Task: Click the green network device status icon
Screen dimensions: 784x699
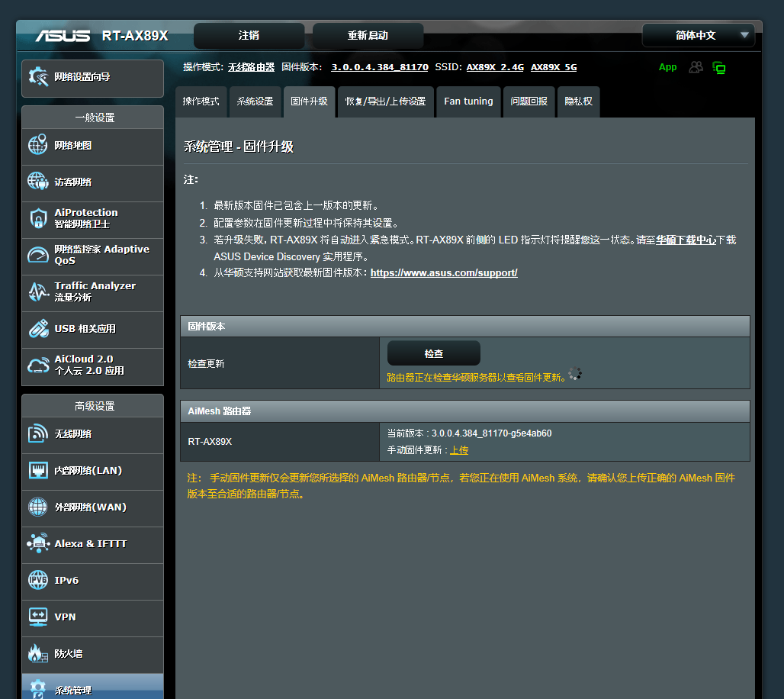Action: coord(719,68)
